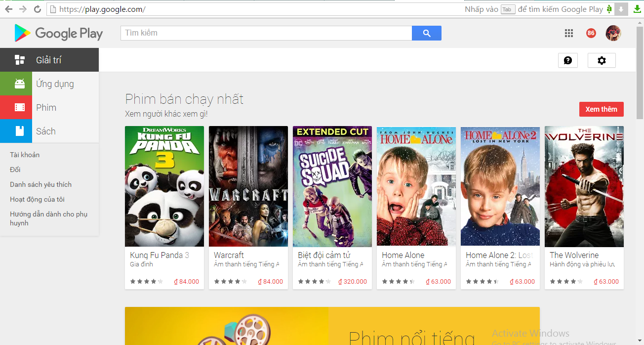Click the Phim bán chạy nhất heading
Screen dimensions: 644x345
(184, 99)
